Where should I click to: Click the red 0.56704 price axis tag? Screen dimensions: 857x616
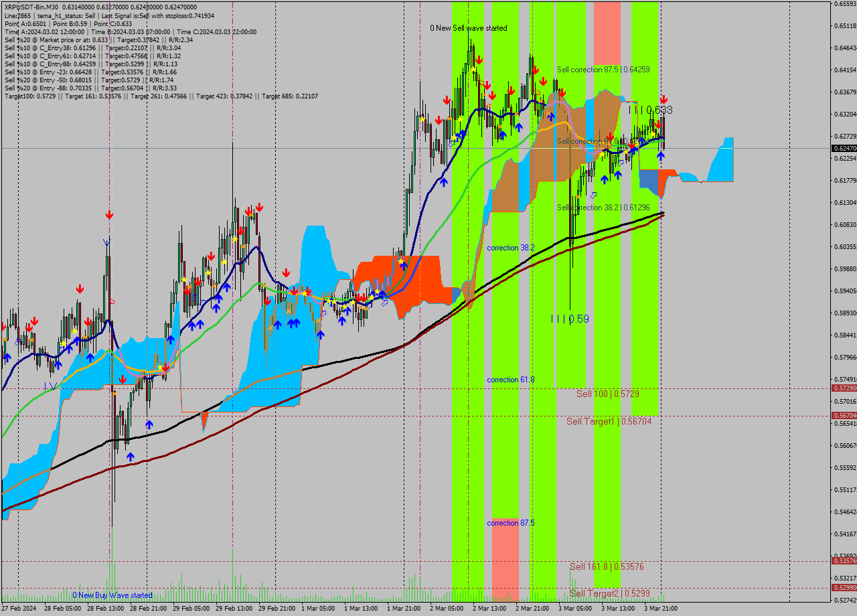click(x=844, y=416)
